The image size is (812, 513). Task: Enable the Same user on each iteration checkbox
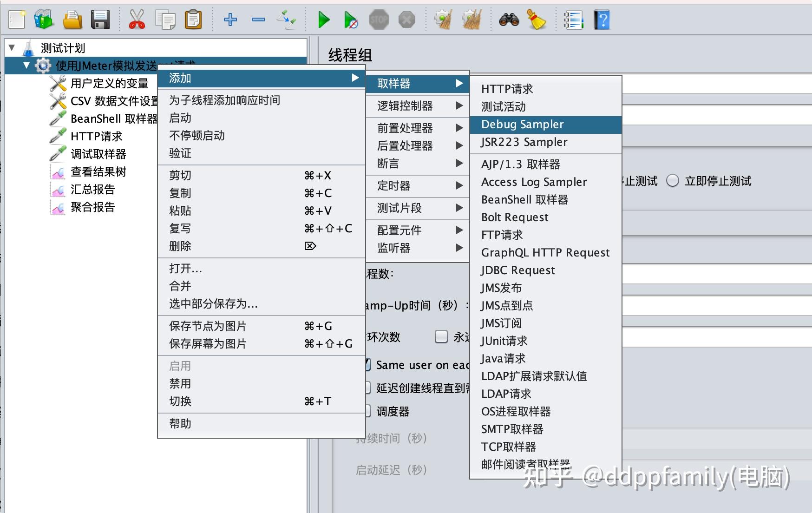click(368, 364)
